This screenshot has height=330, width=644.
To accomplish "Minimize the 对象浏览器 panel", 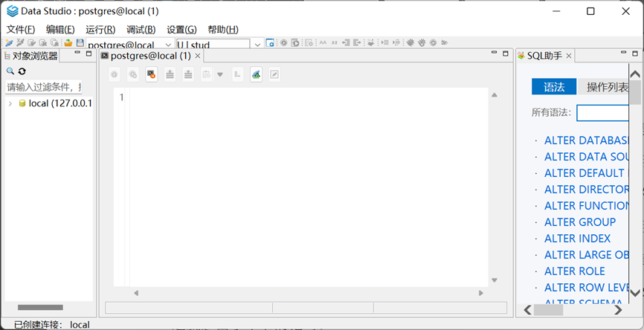I will (x=77, y=53).
